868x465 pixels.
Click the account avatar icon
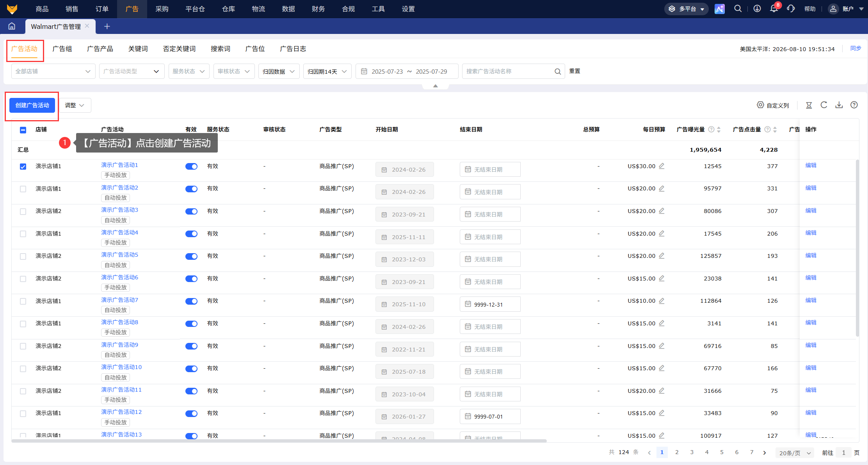[x=833, y=9]
